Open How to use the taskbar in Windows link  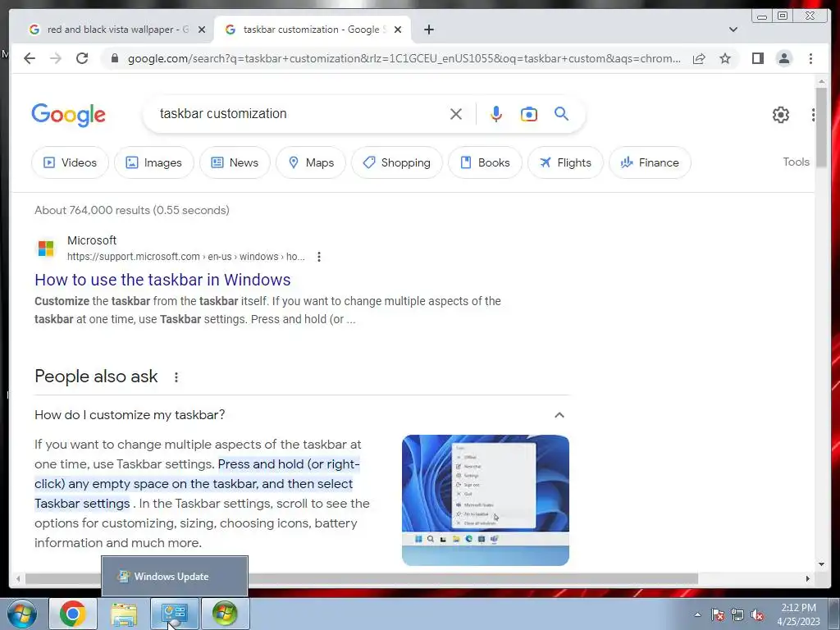(163, 280)
